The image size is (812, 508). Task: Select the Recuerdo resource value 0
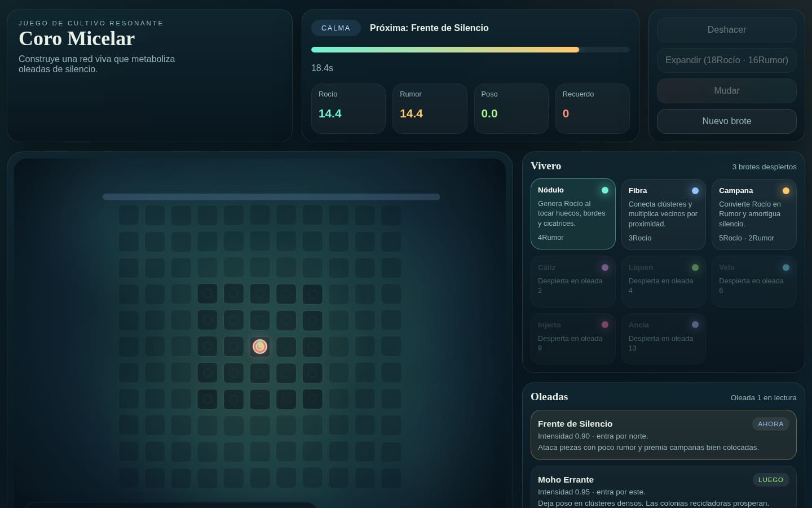(x=566, y=113)
